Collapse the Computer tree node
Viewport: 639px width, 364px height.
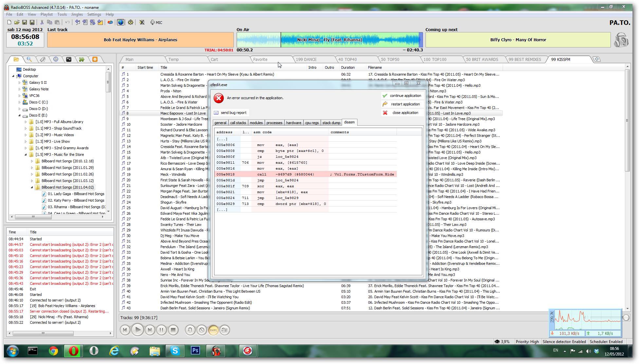click(x=13, y=76)
